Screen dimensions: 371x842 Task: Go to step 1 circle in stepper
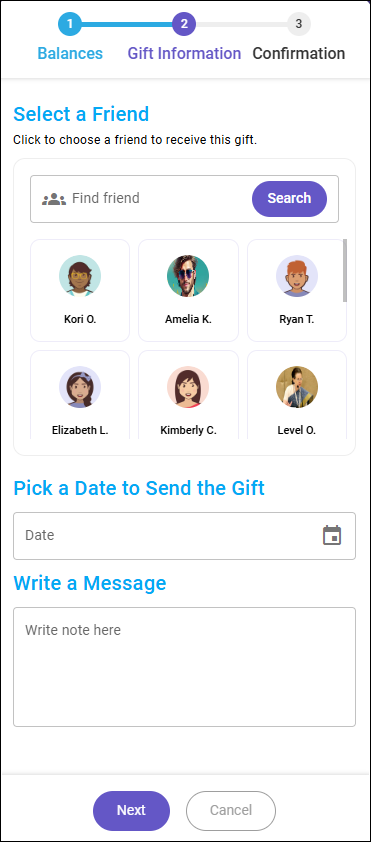(70, 24)
